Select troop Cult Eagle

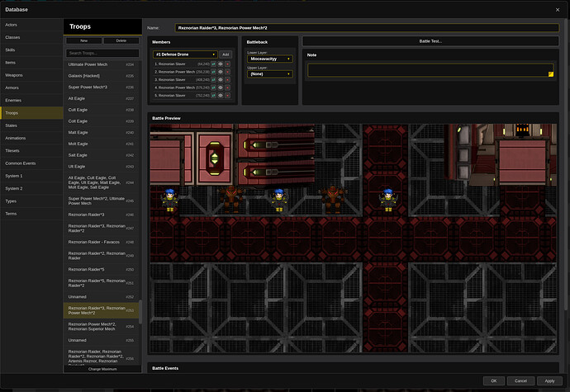coord(101,110)
